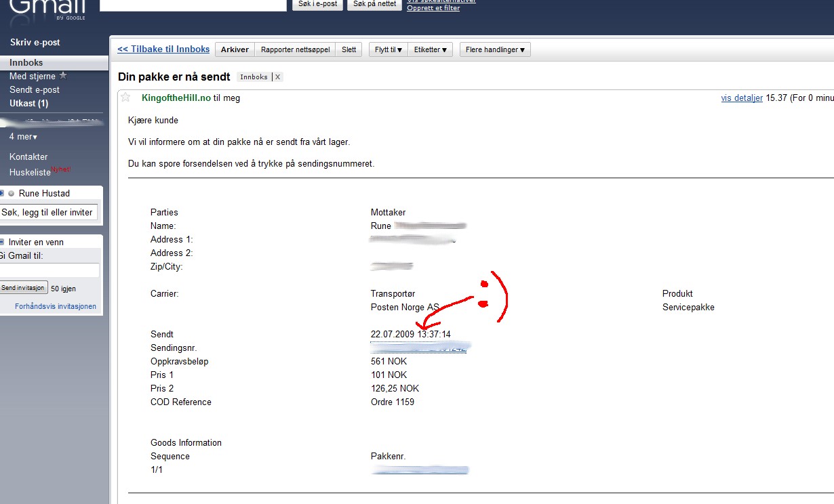Image resolution: width=834 pixels, height=504 pixels.
Task: Click the tracking link next to Sendingsnr.
Action: click(x=420, y=348)
